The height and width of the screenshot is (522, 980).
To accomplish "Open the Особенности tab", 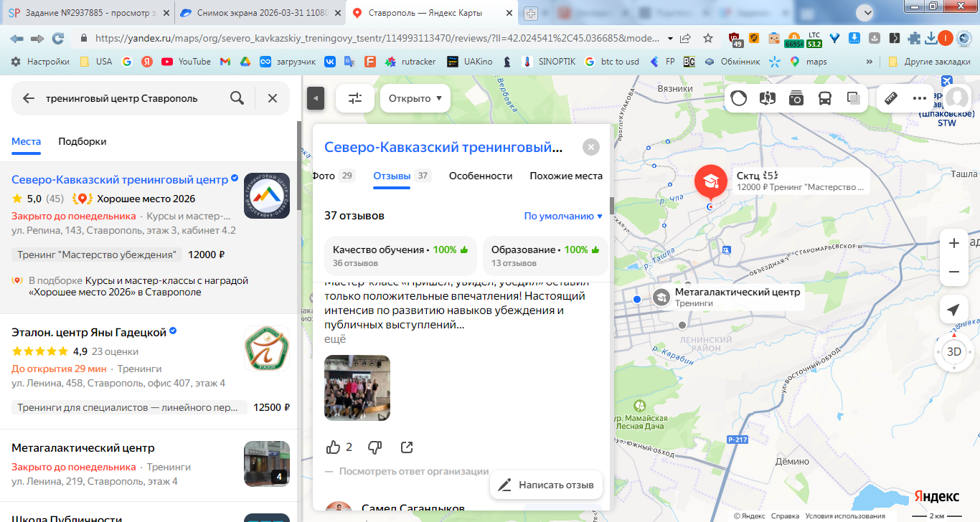I will [481, 176].
